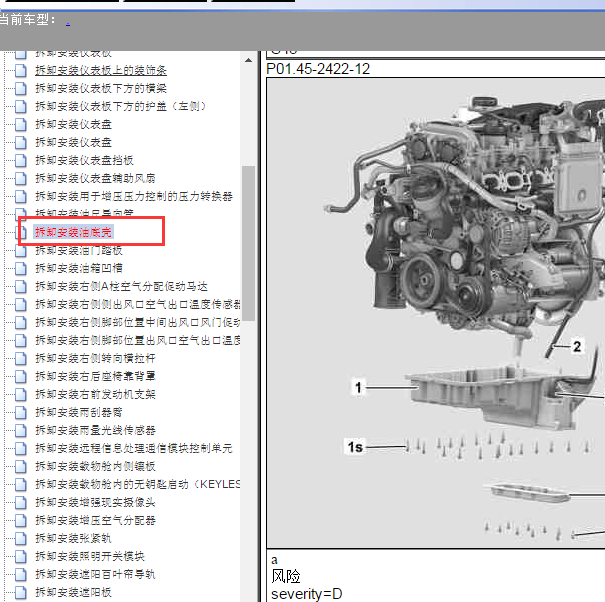Select 拆卸安装远程信息处理通信模块控制单元 entry
Image resolution: width=605 pixels, height=602 pixels.
[134, 448]
